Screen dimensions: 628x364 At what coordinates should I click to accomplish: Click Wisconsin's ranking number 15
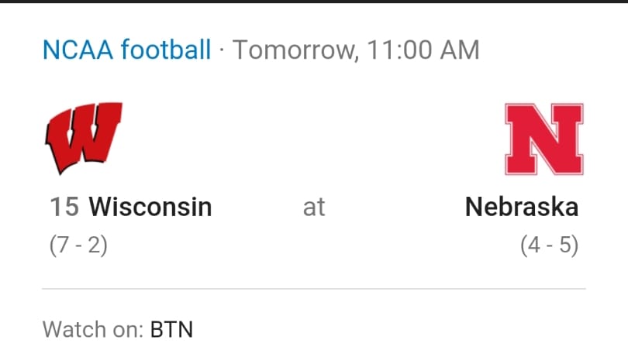tap(64, 207)
